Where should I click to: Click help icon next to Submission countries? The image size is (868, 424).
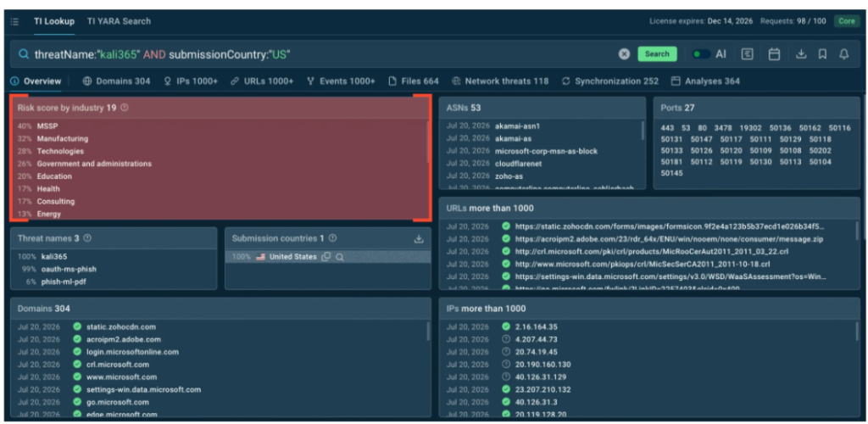(x=332, y=238)
